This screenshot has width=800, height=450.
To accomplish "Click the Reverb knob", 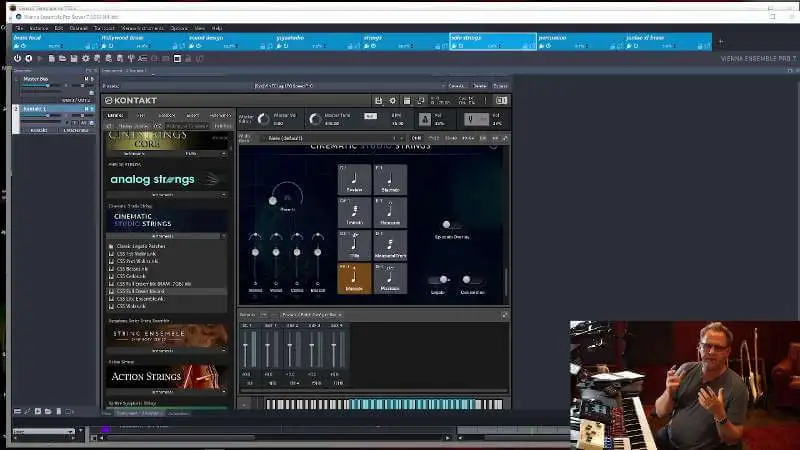I will (x=287, y=195).
